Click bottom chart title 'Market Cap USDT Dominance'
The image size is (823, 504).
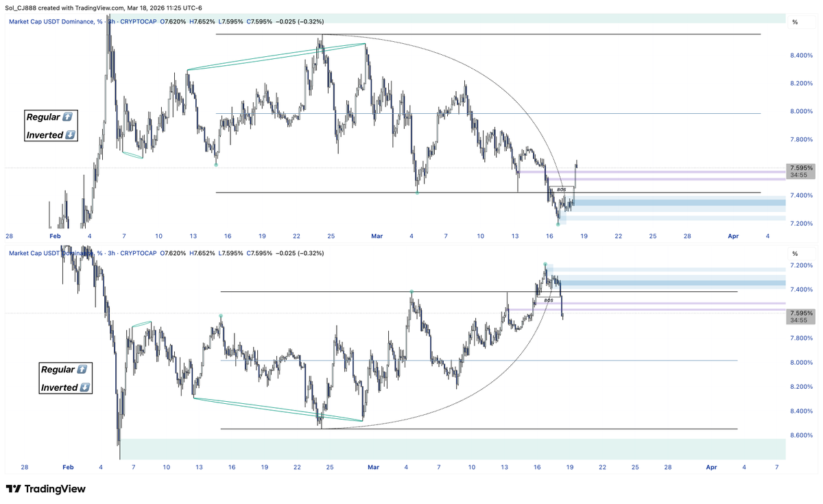coord(53,254)
